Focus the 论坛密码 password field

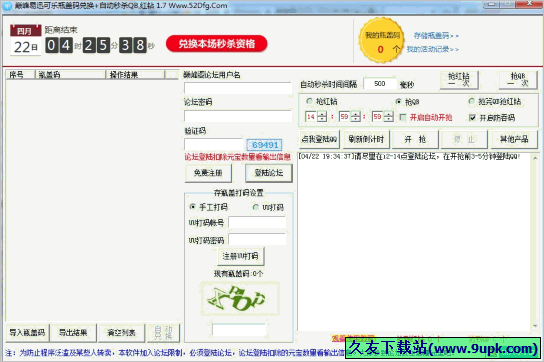pos(238,116)
